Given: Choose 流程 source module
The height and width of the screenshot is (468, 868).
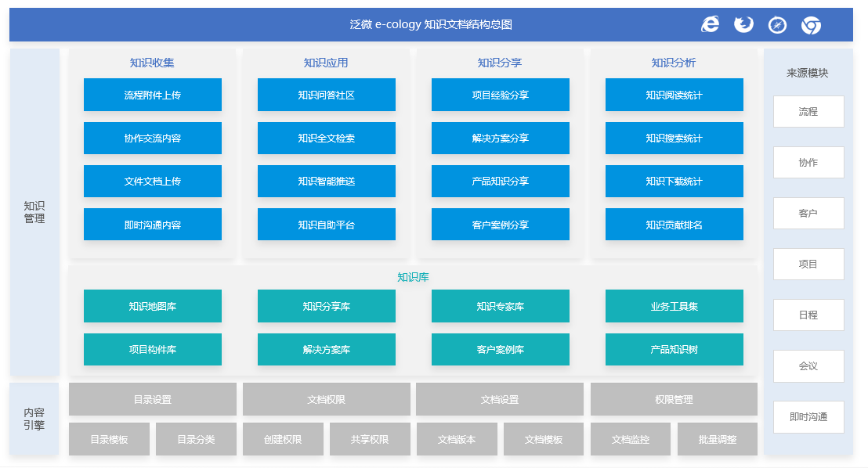Looking at the screenshot, I should click(808, 112).
